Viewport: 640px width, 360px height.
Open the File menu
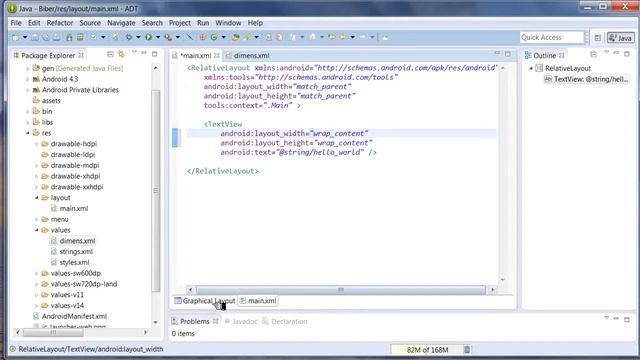click(16, 23)
